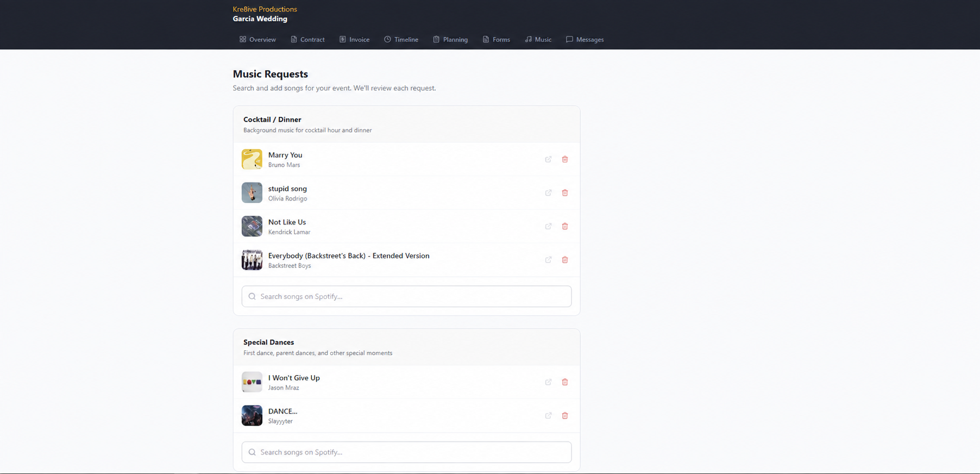The image size is (980, 474).
Task: Click the Special Dances section heading
Action: coord(268,342)
